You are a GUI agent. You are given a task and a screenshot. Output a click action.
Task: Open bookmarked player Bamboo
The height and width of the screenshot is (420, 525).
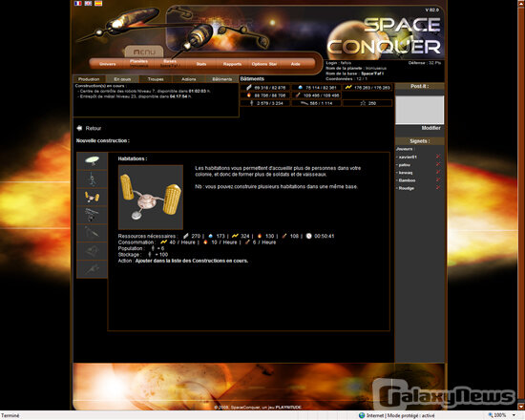coord(407,180)
